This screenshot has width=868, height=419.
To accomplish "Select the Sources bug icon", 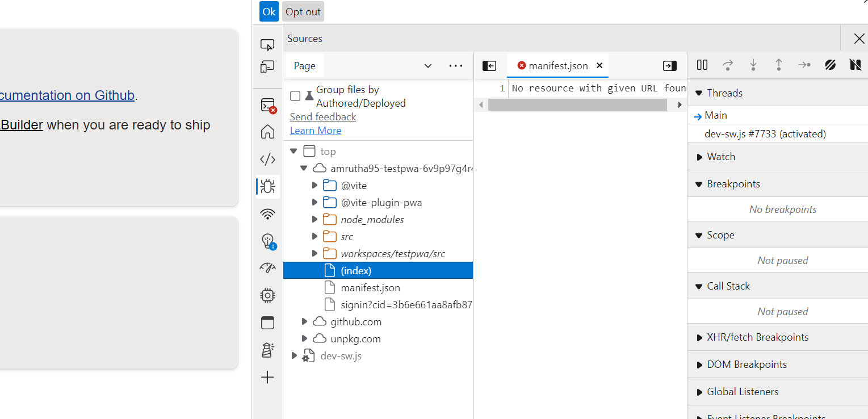I will pyautogui.click(x=267, y=186).
